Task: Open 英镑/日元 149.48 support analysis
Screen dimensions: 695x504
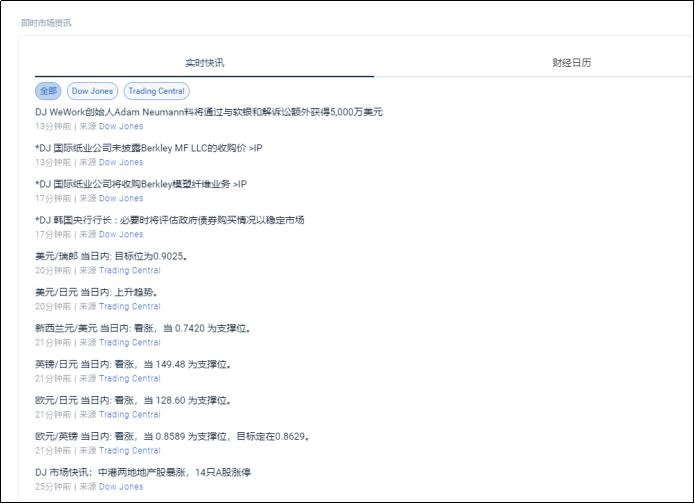Action: coord(133,364)
